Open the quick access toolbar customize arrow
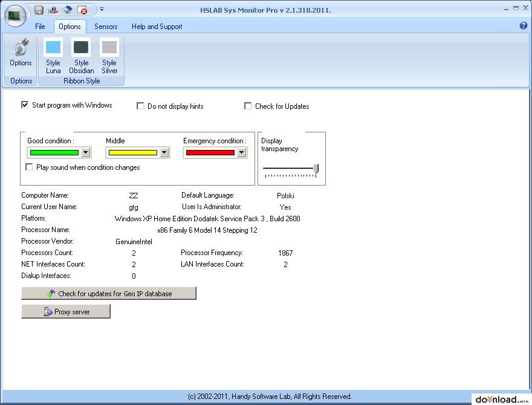Viewport: 532px width, 405px height. (x=102, y=10)
